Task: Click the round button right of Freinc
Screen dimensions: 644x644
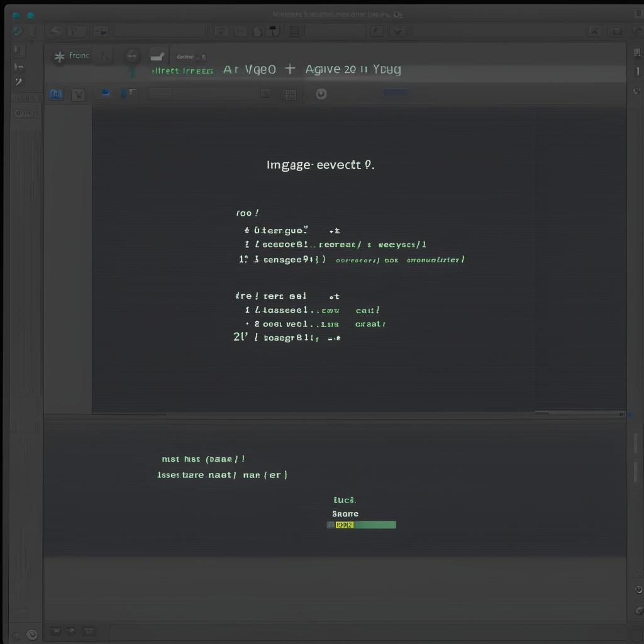Action: pos(132,56)
